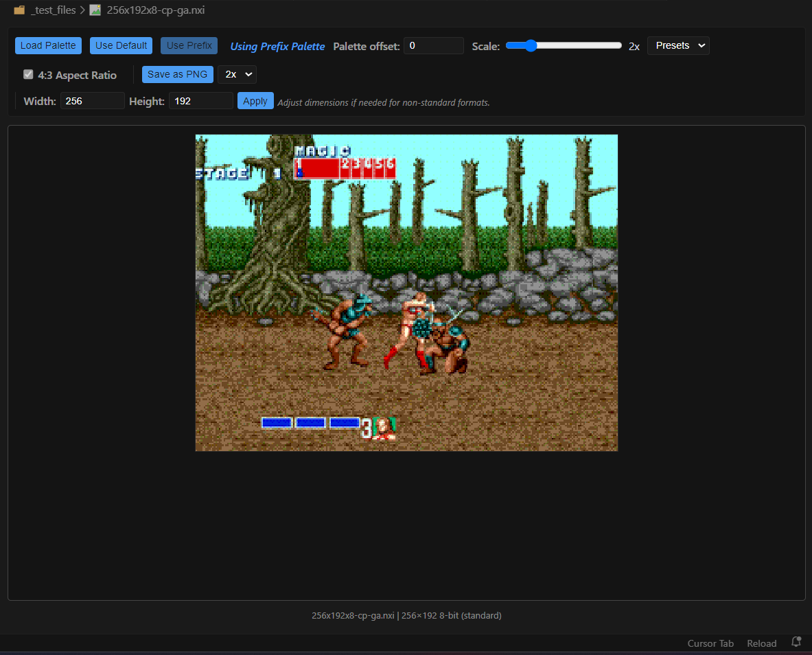Image resolution: width=812 pixels, height=655 pixels.
Task: Click the 256x192x8-cp-ga.nxi breadcrumb filename
Action: tap(155, 10)
